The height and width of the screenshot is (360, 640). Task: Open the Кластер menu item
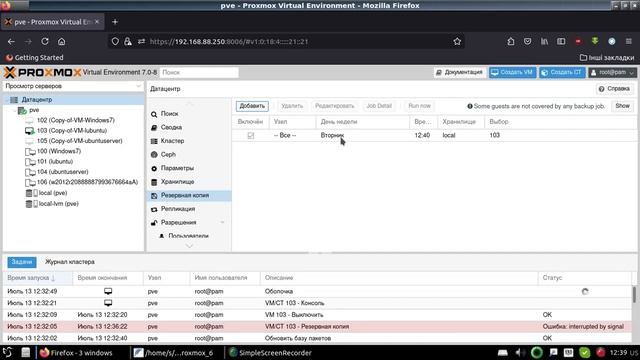tap(189, 141)
